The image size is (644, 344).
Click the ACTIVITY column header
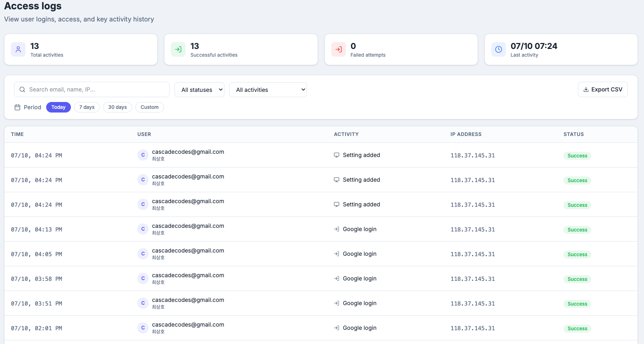click(346, 134)
